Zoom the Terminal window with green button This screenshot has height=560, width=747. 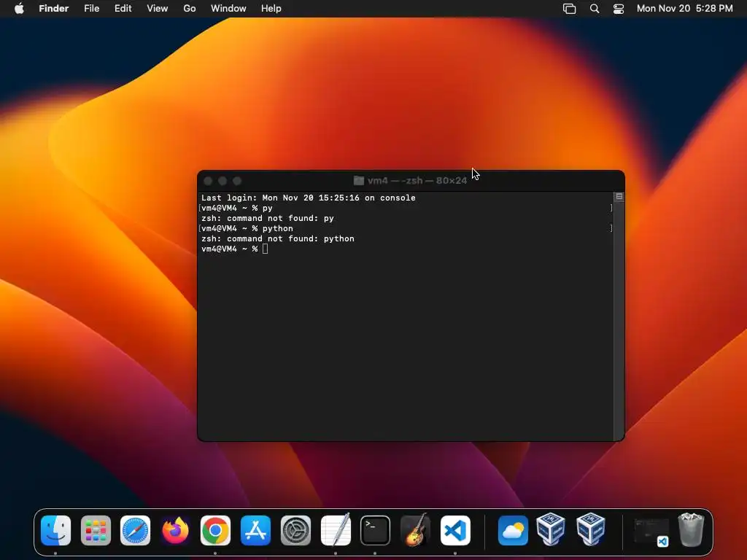coord(237,181)
